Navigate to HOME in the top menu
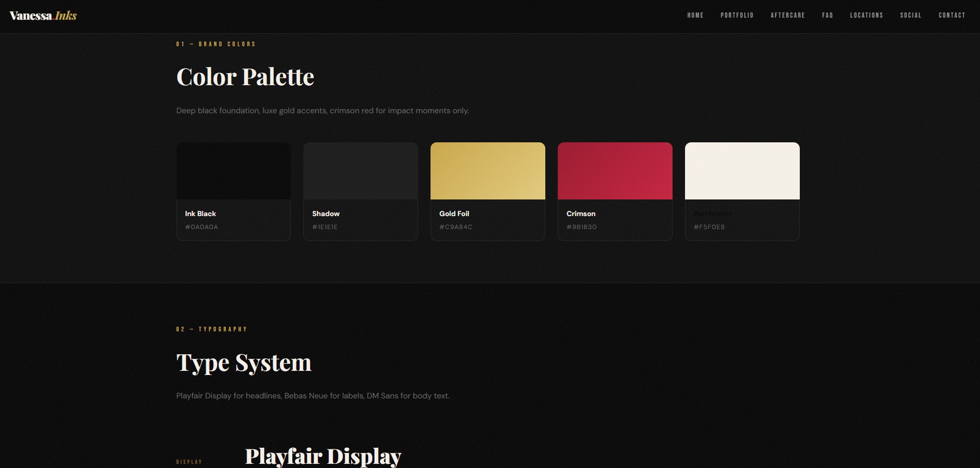 [x=695, y=15]
